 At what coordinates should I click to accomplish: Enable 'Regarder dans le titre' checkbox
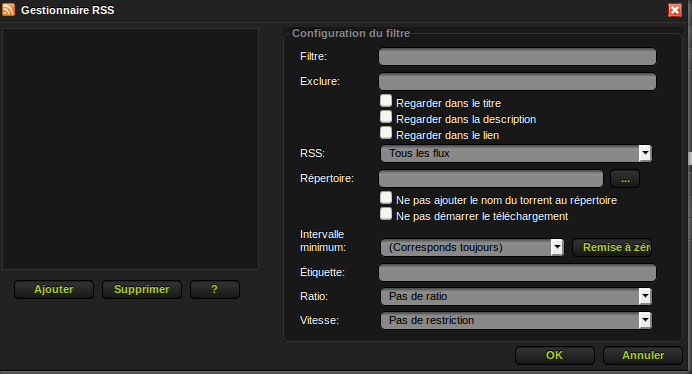pyautogui.click(x=386, y=101)
